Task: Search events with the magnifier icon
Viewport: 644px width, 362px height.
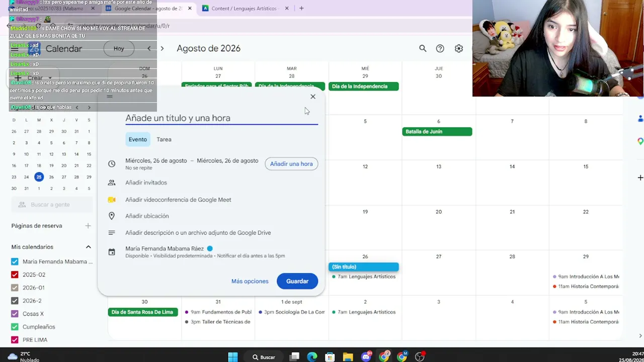Action: pos(423,48)
